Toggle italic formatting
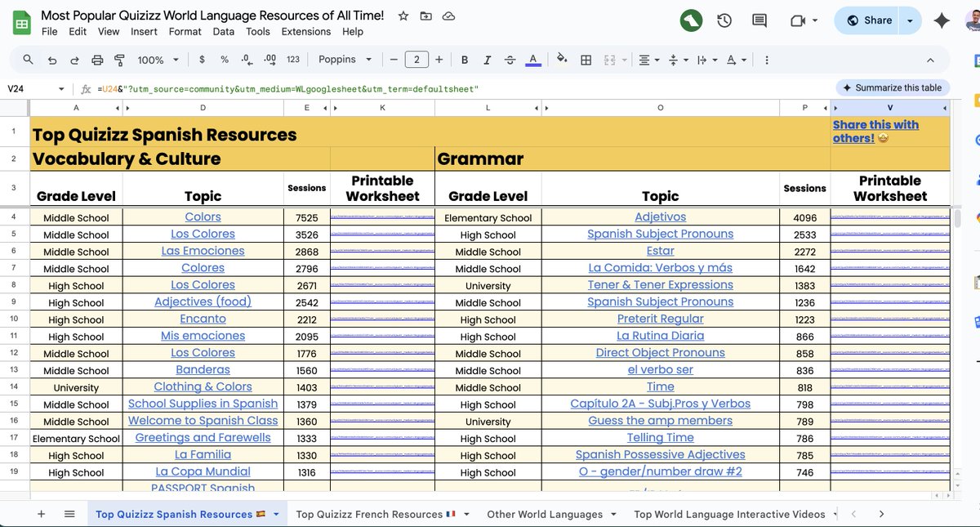 [488, 60]
